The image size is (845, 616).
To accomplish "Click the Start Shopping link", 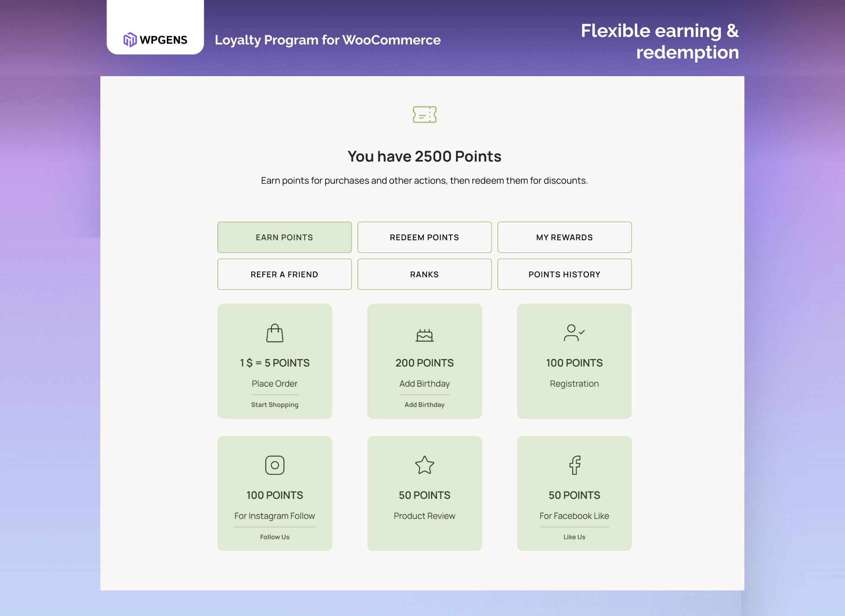I will click(275, 404).
